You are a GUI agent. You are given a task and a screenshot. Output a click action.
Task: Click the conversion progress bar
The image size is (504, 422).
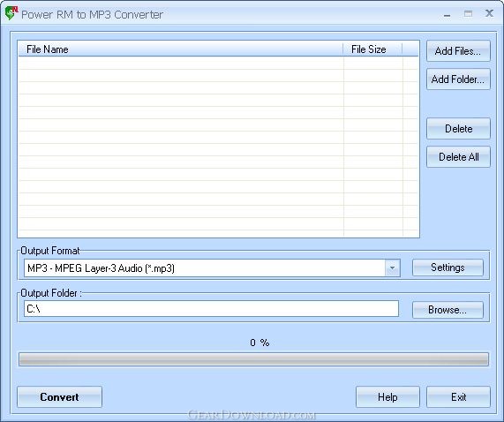coord(253,359)
